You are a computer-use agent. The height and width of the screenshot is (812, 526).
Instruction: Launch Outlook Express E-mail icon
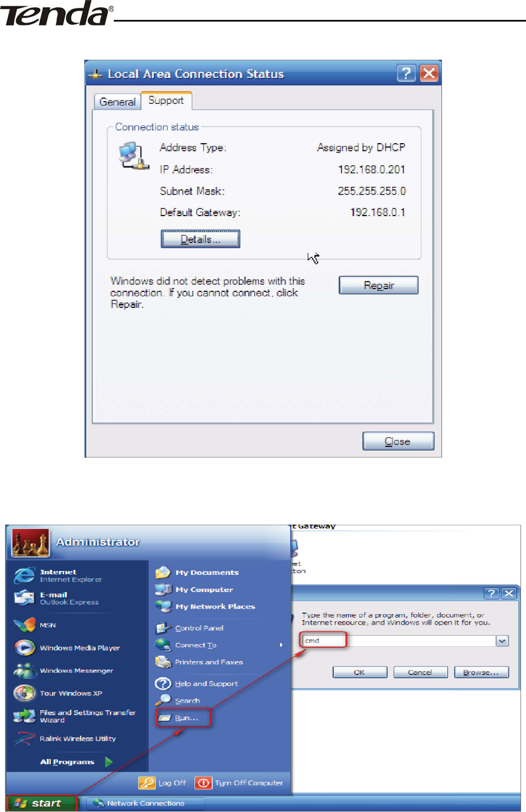[x=24, y=598]
